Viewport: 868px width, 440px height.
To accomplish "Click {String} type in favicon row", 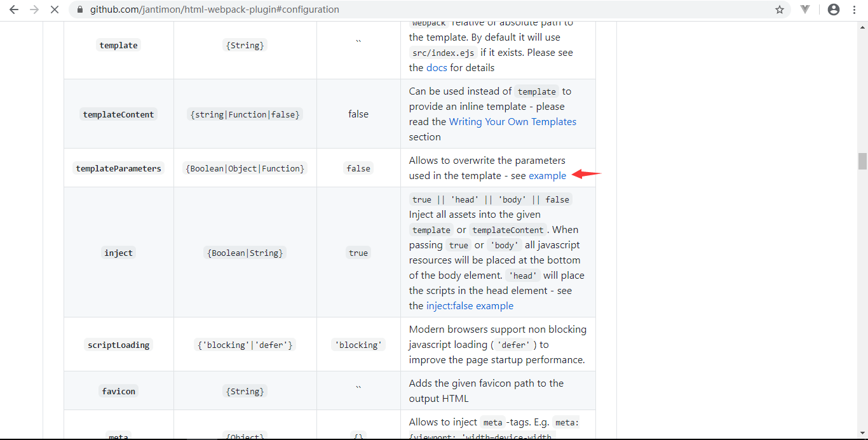I will 245,391.
